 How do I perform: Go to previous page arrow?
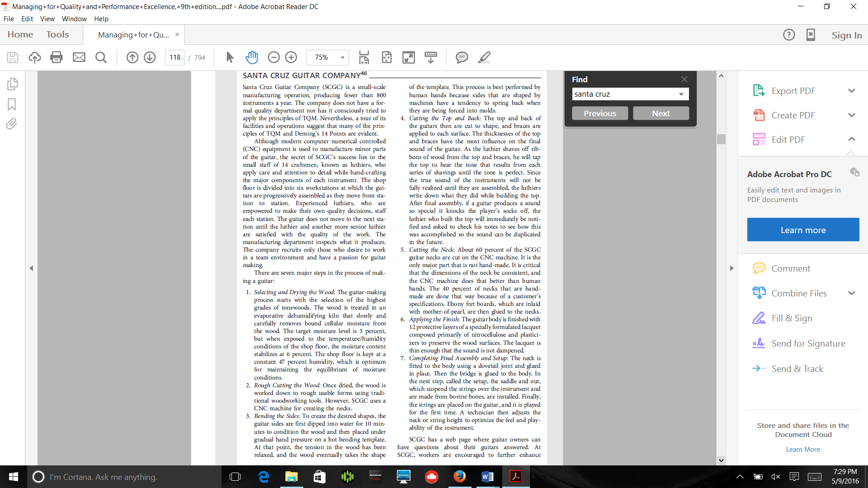pyautogui.click(x=132, y=57)
